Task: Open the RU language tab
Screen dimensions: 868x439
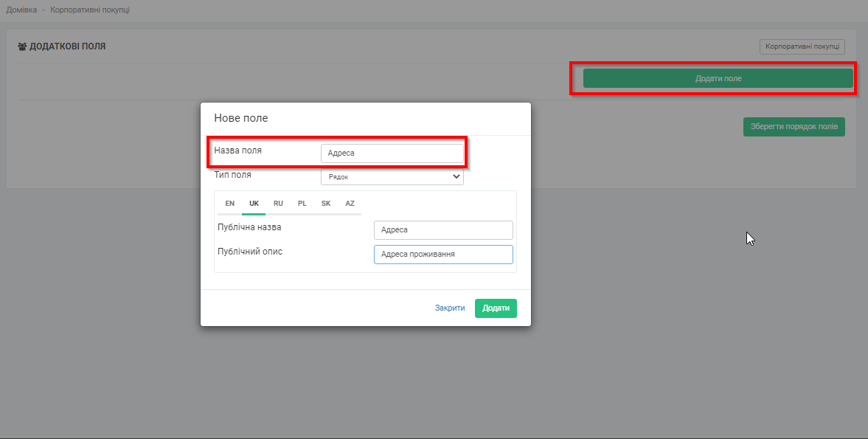Action: (x=278, y=203)
